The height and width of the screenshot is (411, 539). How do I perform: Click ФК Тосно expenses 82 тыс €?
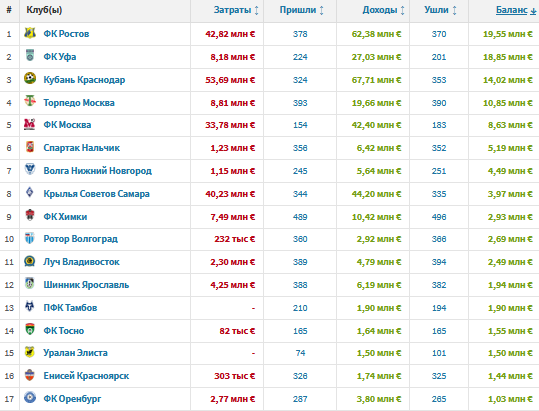point(237,331)
